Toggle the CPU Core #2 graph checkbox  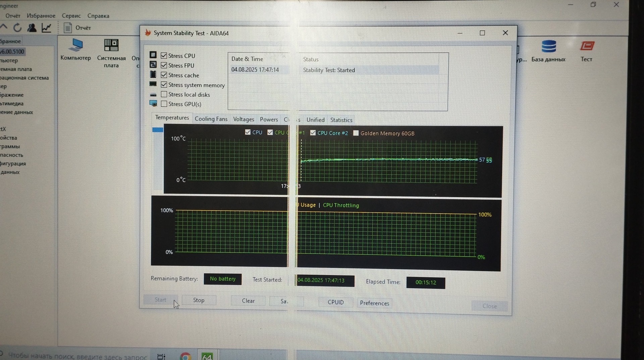coord(313,133)
